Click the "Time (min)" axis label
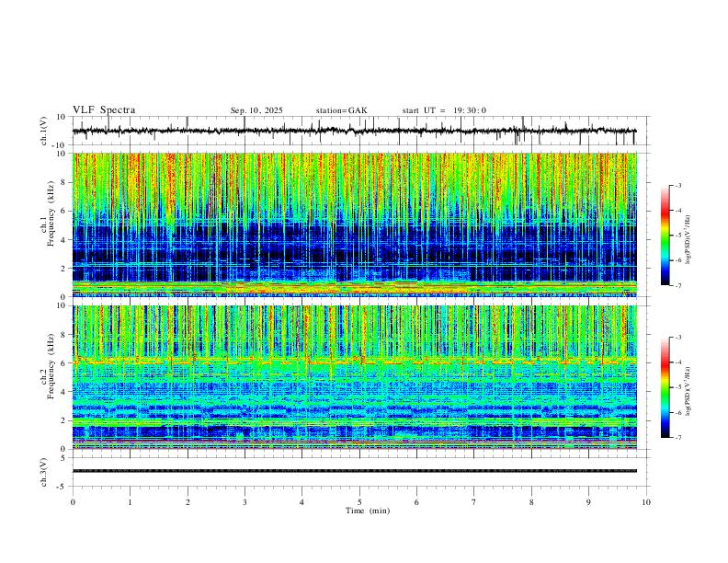728x563 pixels. (368, 511)
